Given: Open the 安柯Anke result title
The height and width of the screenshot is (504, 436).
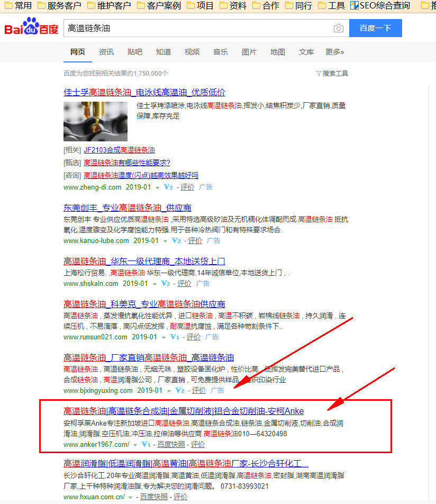Looking at the screenshot, I should click(x=184, y=411).
